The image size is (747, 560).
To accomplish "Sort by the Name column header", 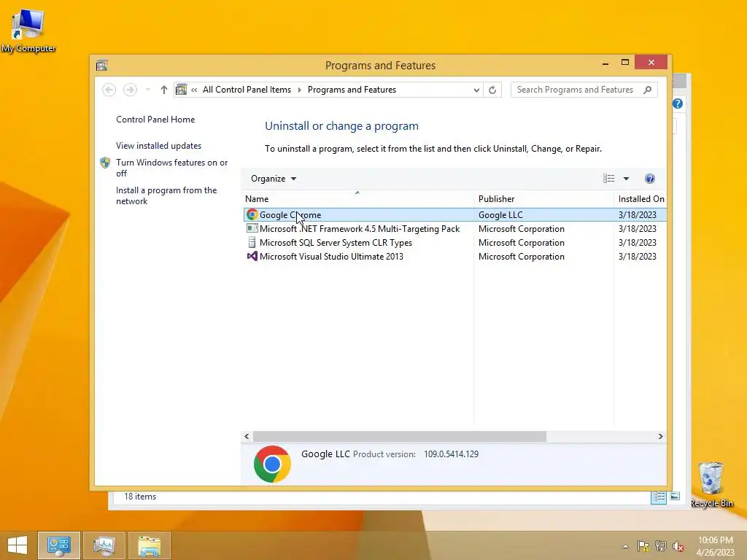I will point(357,198).
